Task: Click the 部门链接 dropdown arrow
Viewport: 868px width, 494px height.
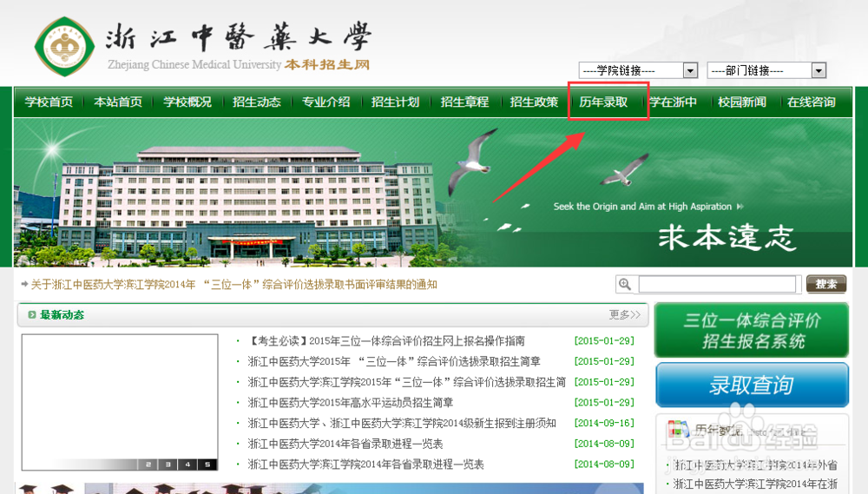Action: [819, 70]
